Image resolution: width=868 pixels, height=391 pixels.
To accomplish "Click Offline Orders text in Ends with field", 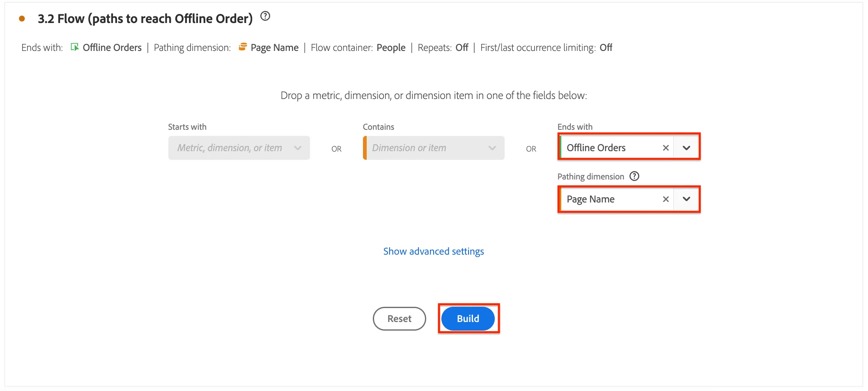I will (x=596, y=148).
